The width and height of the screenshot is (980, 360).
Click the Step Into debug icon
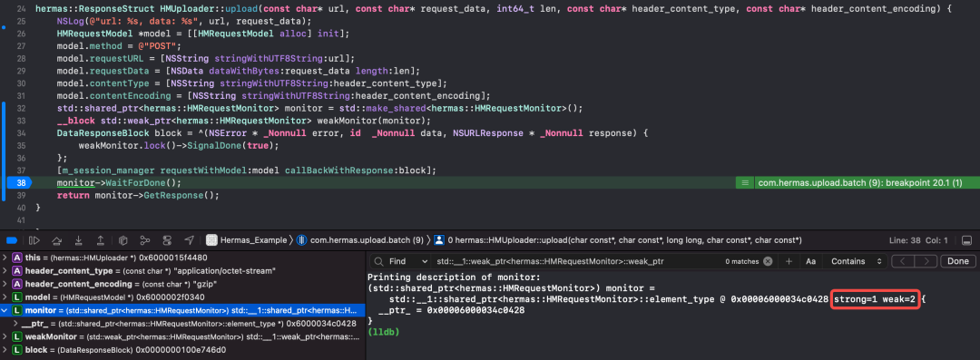point(79,240)
